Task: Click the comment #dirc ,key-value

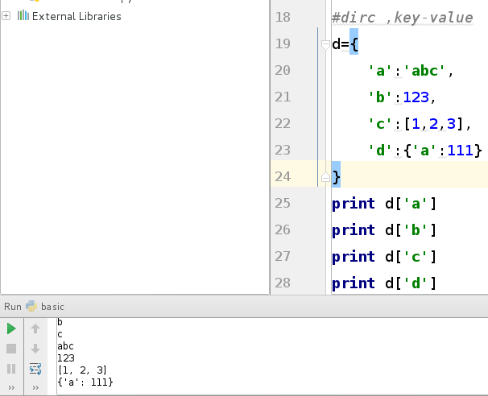Action: click(x=402, y=18)
